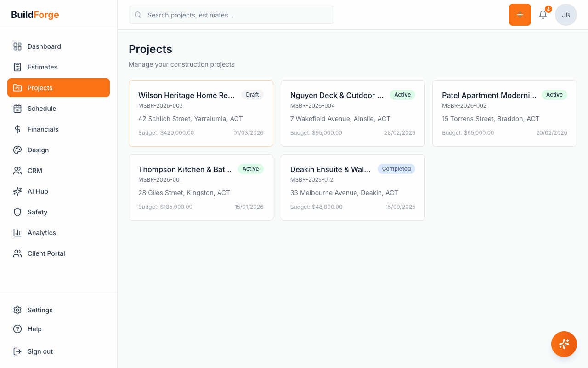Click the orange plus button
Viewport: 588px width, 368px height.
(520, 15)
